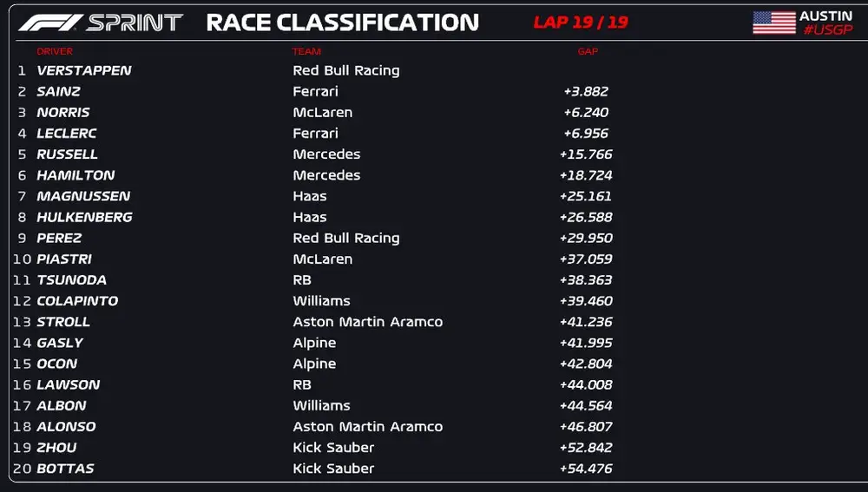Click the F1 Sprint logo
The width and height of the screenshot is (868, 492).
[x=101, y=23]
